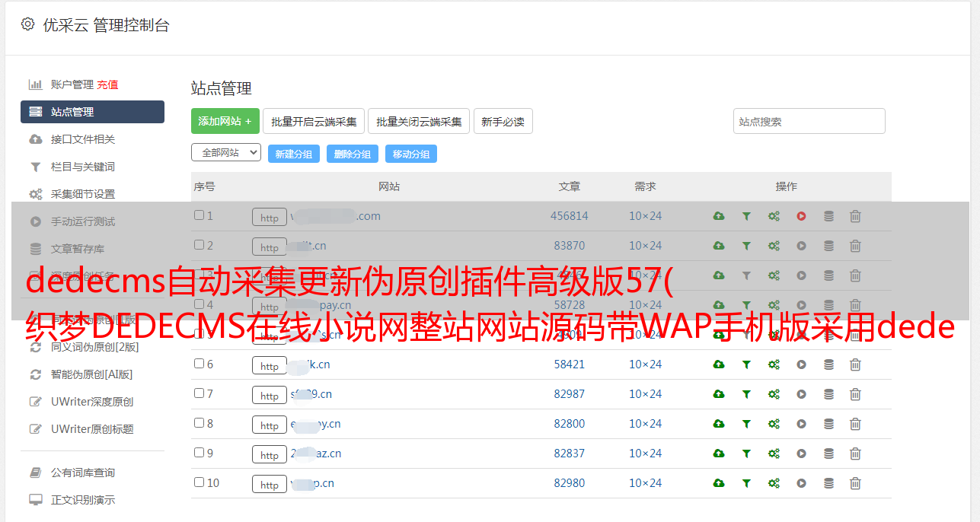Open 账户管理 in the sidebar
Image resolution: width=980 pixels, height=522 pixels.
coord(72,84)
